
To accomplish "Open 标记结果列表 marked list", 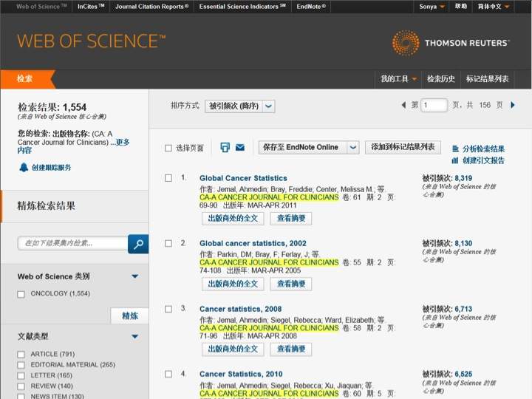I will (487, 79).
